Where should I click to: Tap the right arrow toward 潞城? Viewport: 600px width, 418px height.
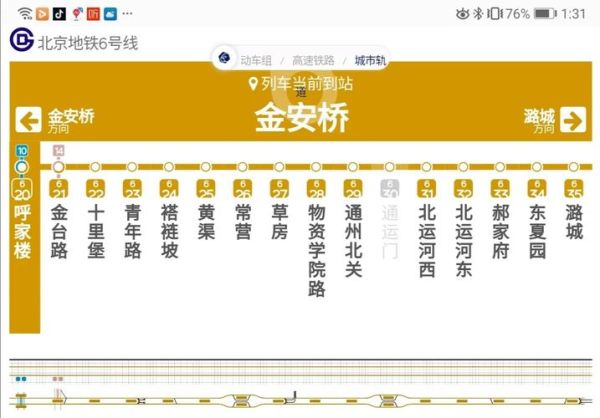point(573,120)
